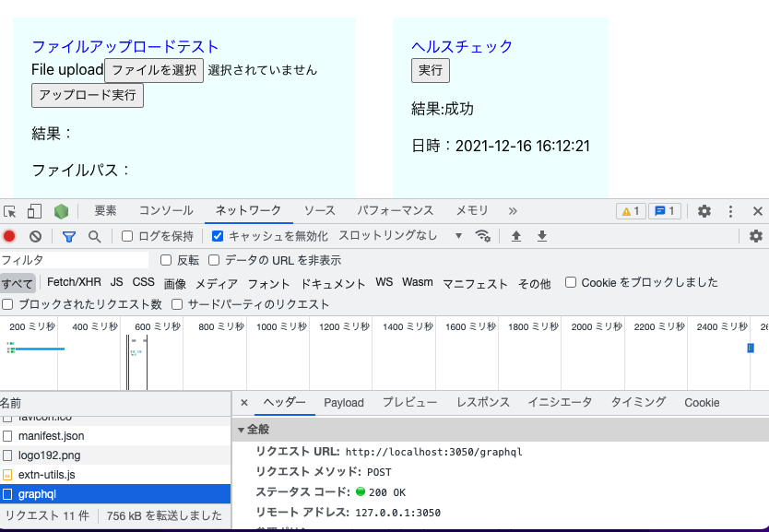
Task: Stop recording network log with red button
Action: pos(9,236)
